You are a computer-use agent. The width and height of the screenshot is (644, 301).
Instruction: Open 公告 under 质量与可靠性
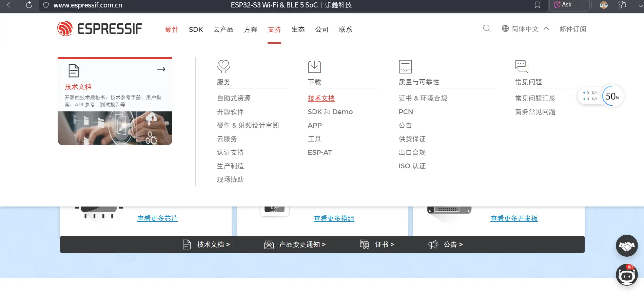tap(405, 125)
